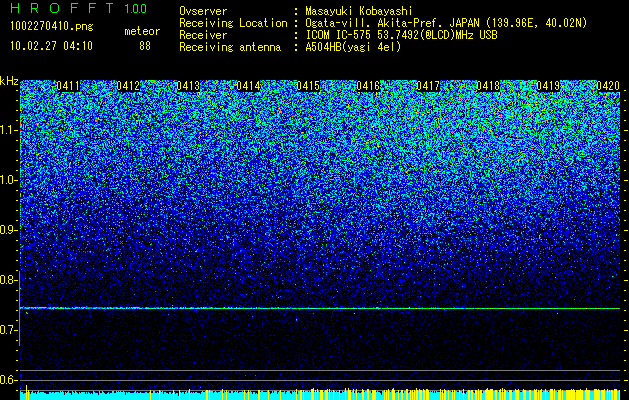Image resolution: width=629 pixels, height=400 pixels.
Task: Select antenna value A504HB(yagi 4el)
Action: point(353,47)
